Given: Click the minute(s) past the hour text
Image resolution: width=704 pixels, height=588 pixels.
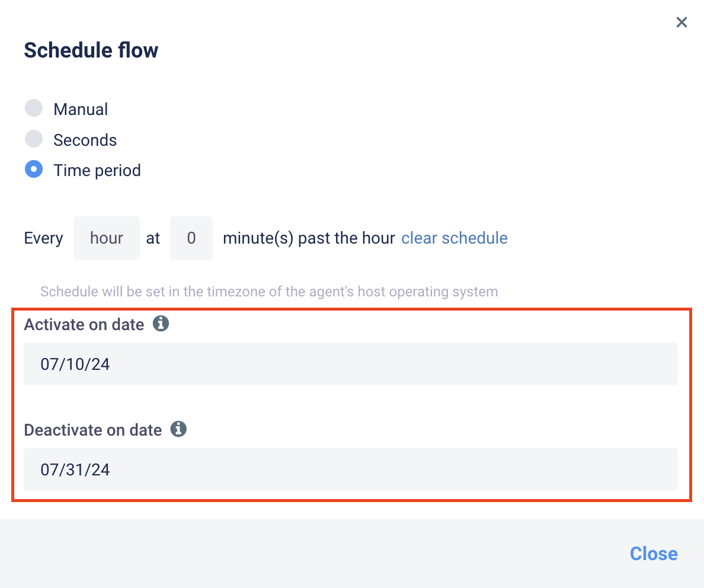Looking at the screenshot, I should (309, 238).
